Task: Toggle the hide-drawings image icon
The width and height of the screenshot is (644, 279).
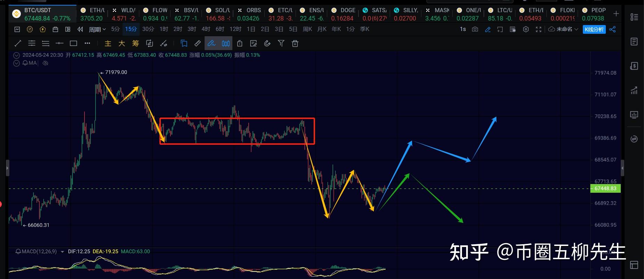Action: pos(513,29)
